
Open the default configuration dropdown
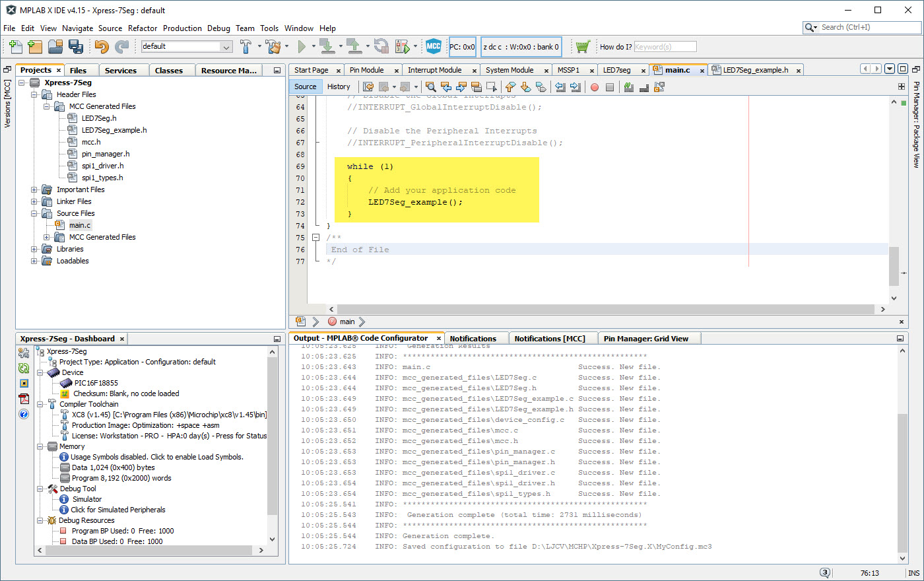point(225,46)
